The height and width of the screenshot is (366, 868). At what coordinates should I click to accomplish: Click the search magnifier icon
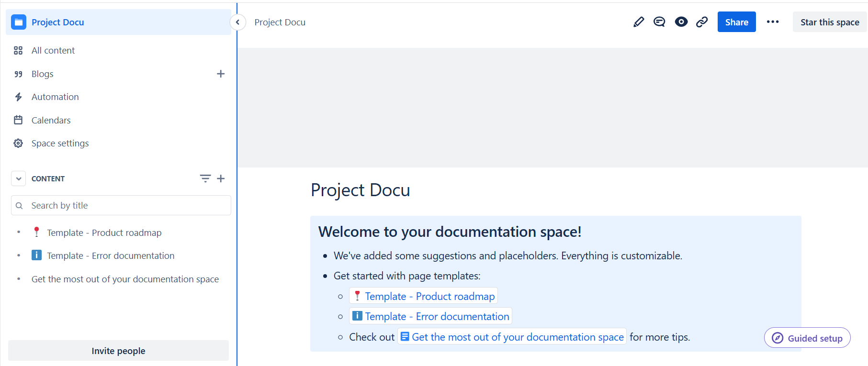coord(19,206)
